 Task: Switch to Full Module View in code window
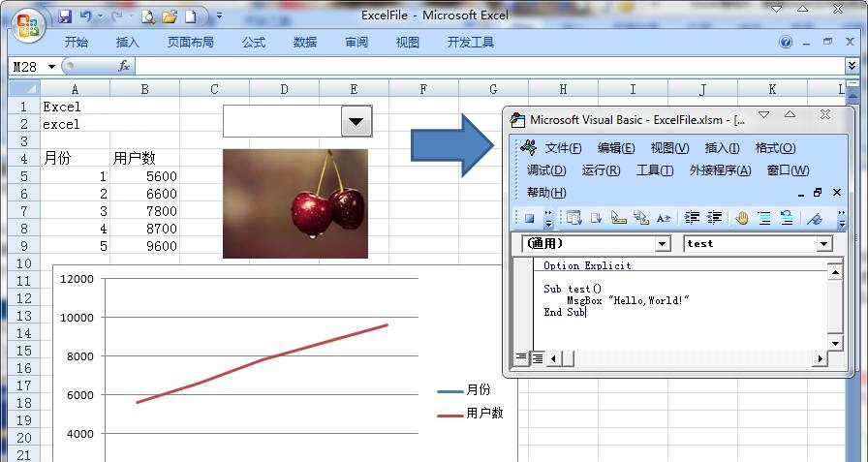(538, 358)
